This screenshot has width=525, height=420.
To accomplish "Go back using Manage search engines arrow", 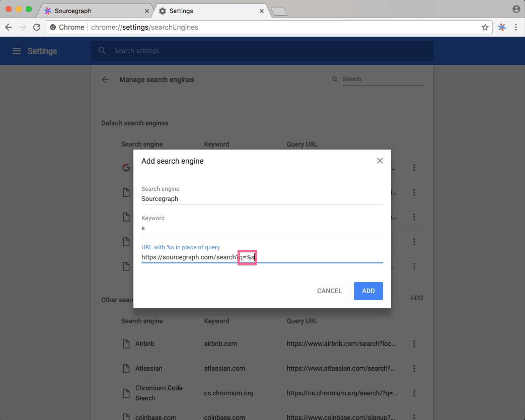I will pos(105,80).
